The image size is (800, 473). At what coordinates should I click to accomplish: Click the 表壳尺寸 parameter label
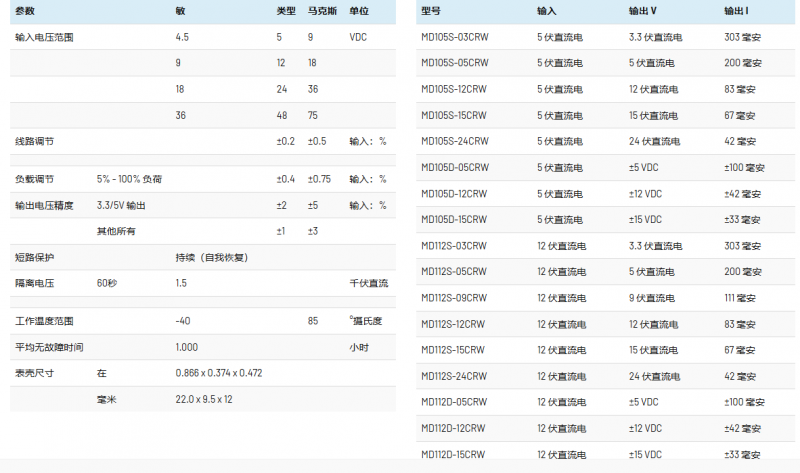tap(35, 373)
